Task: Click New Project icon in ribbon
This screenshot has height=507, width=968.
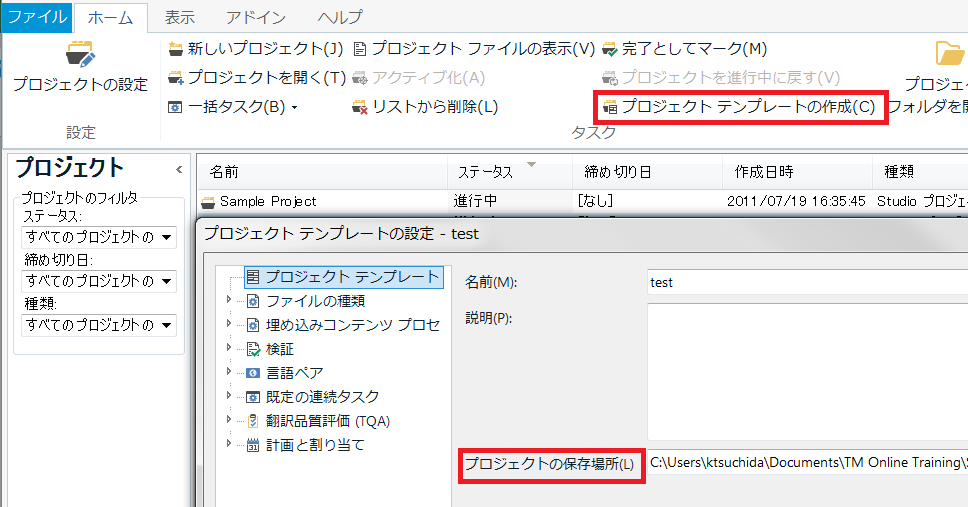Action: point(176,48)
